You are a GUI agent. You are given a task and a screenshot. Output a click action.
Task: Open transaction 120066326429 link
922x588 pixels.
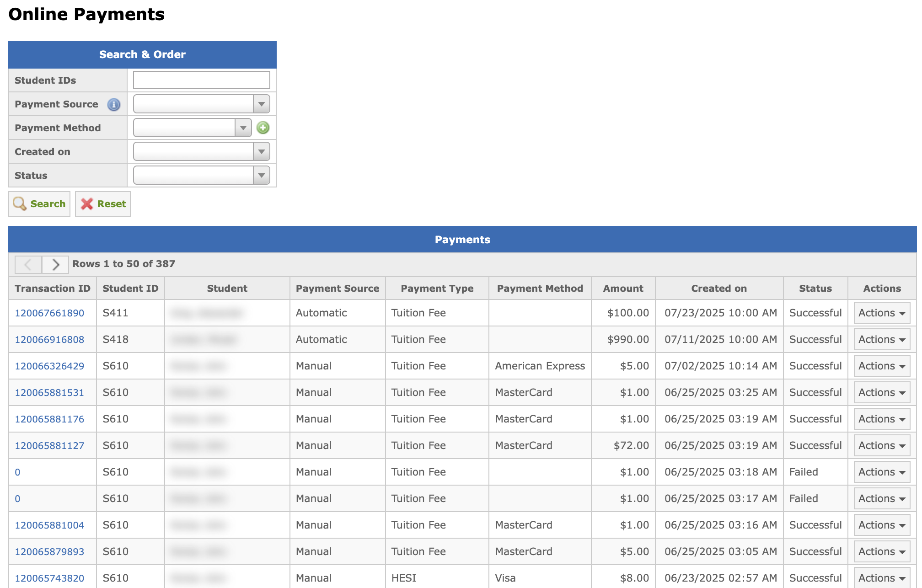[x=49, y=366]
